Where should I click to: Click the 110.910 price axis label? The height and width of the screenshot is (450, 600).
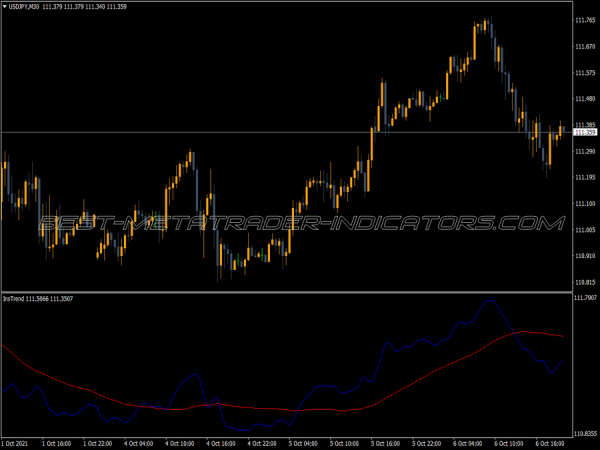point(585,256)
